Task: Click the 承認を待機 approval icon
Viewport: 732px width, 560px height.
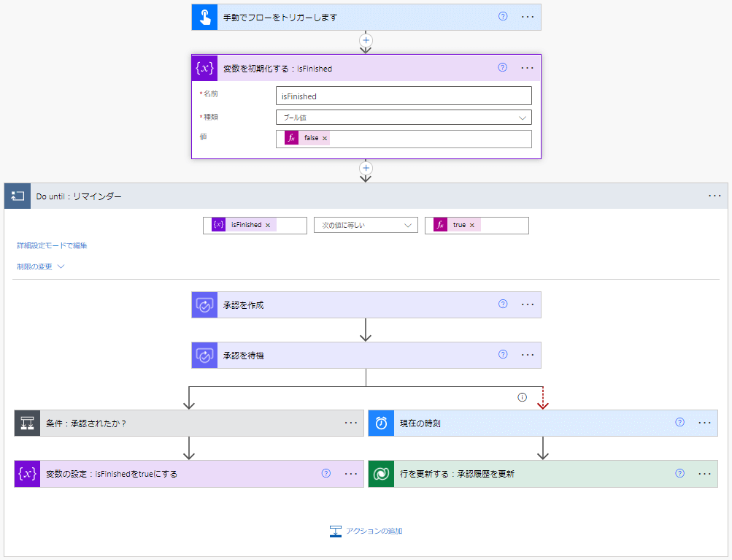Action: pyautogui.click(x=204, y=355)
